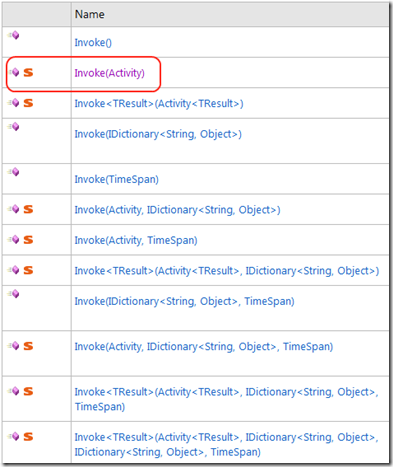Screen dimensions: 393x467
Task: Open the Invoke() method link
Action: click(93, 43)
